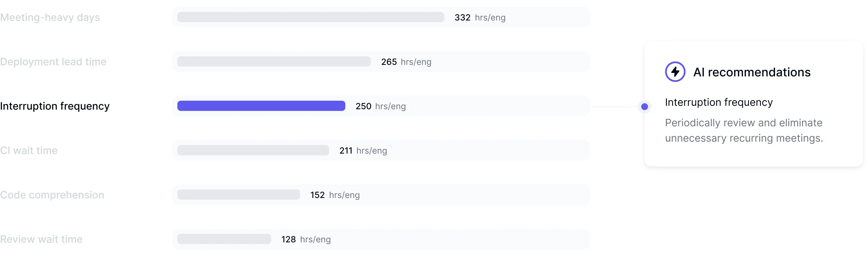Click the 128 hrs/eng value
Viewport: 868px width, 256px height.
point(306,239)
